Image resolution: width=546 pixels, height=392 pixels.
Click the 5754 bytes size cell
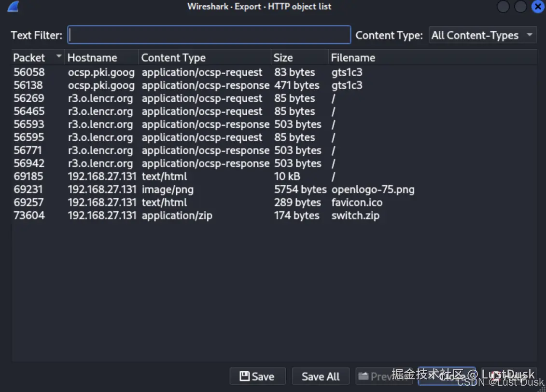300,189
